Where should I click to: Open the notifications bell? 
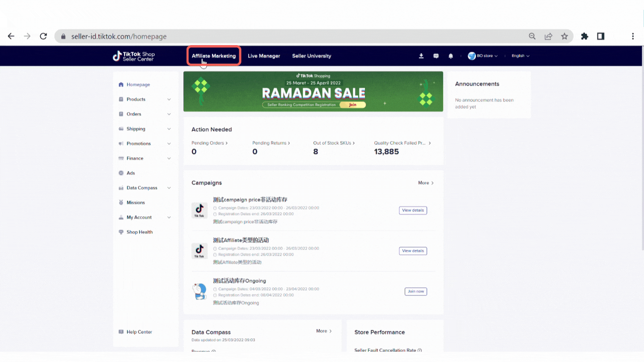pos(451,56)
